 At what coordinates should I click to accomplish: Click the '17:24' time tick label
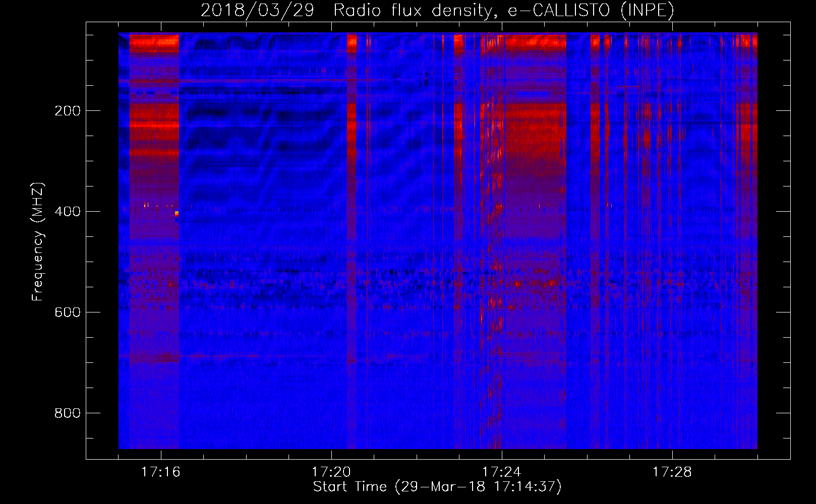(x=502, y=472)
